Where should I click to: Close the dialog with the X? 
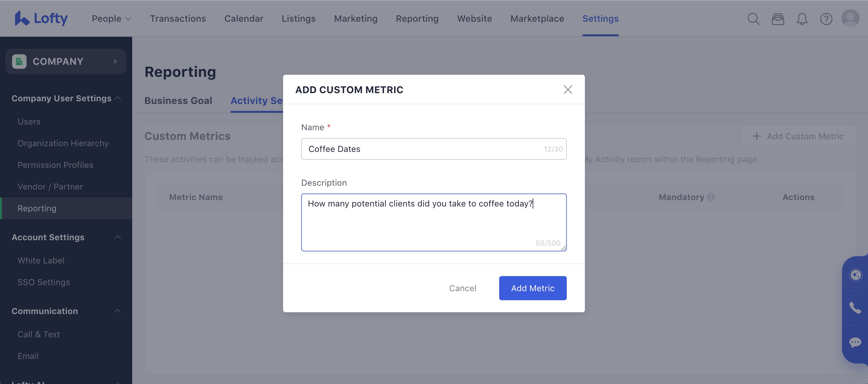pyautogui.click(x=568, y=90)
